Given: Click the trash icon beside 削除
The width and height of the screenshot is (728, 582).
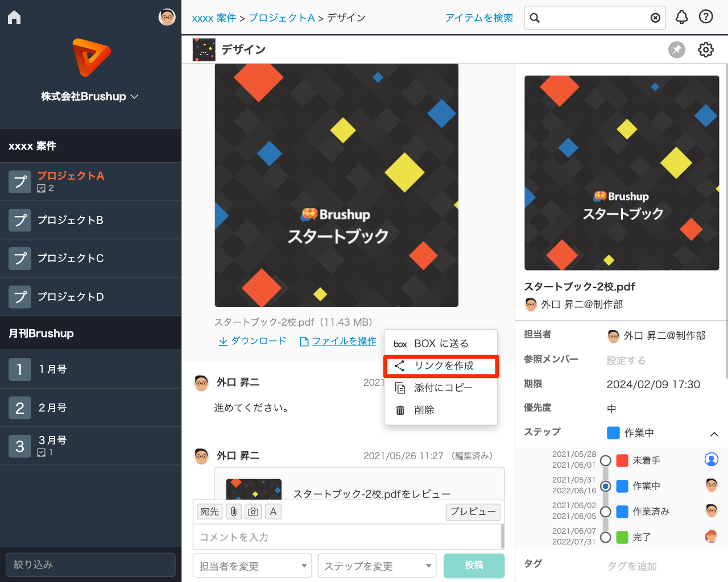Looking at the screenshot, I should pos(400,410).
